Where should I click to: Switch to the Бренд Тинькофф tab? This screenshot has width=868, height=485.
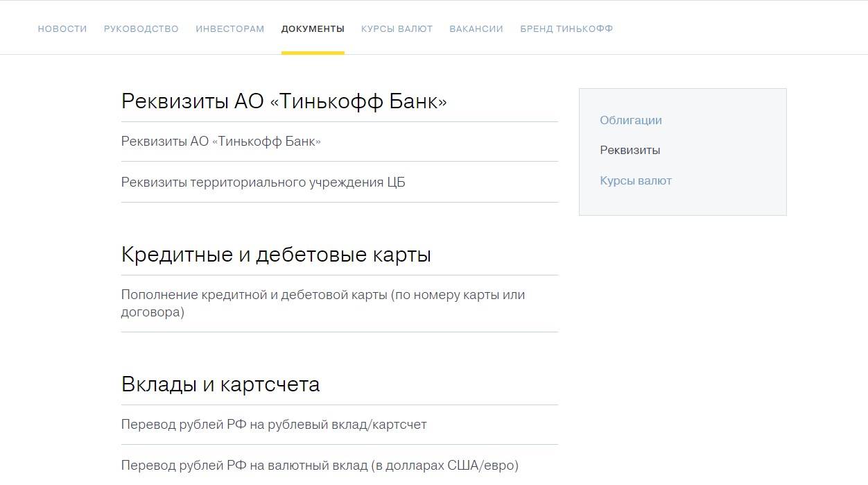click(x=566, y=29)
